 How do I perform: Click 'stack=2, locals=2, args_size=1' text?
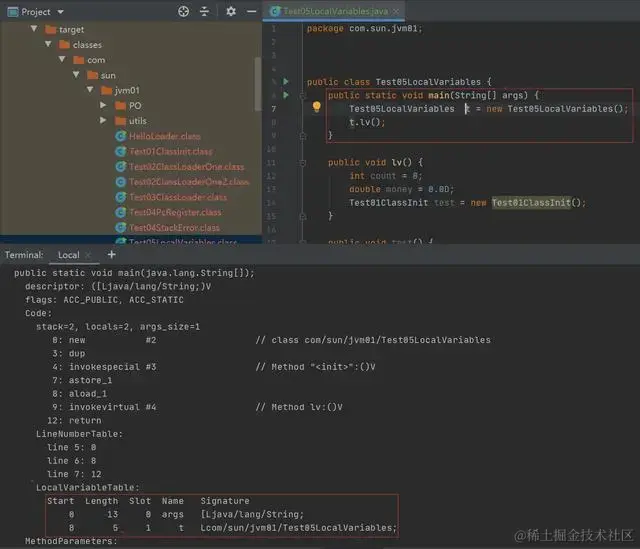(118, 327)
